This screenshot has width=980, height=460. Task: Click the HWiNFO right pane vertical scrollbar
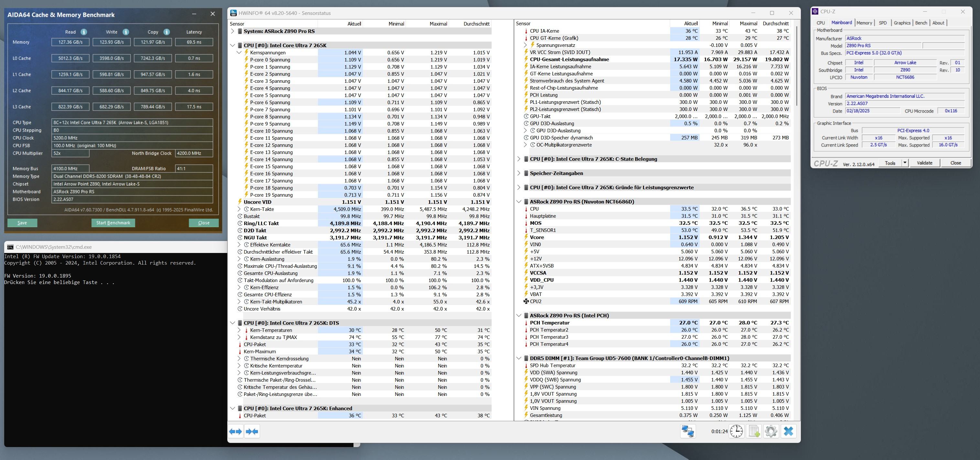[x=797, y=65]
